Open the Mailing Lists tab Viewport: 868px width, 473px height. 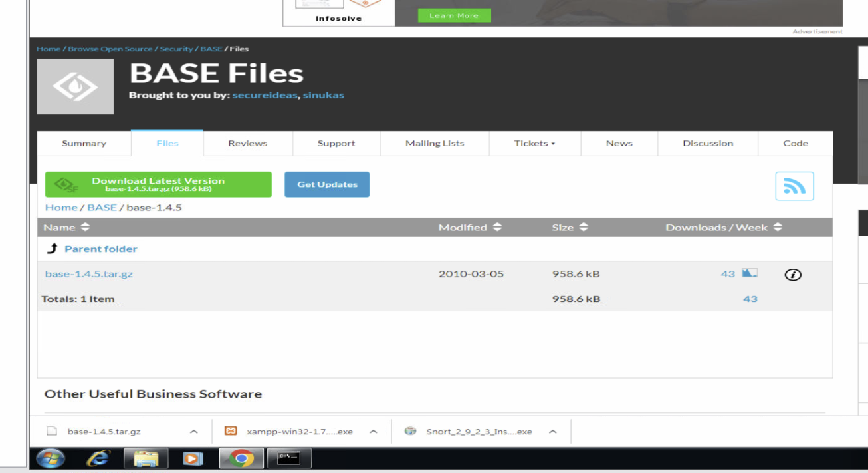435,143
